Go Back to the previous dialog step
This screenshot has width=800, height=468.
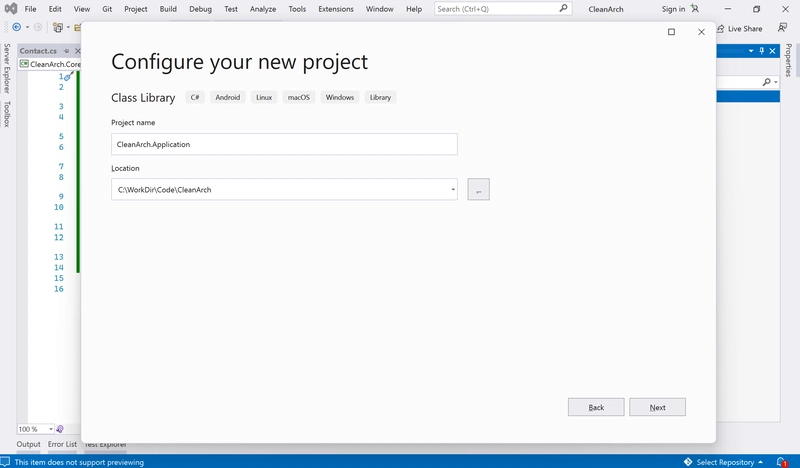click(596, 407)
